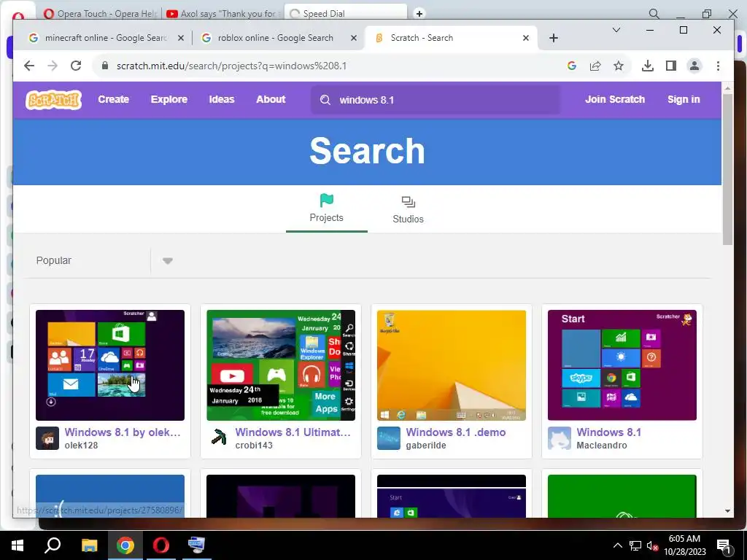Click scrollbar down arrow

pos(727,511)
